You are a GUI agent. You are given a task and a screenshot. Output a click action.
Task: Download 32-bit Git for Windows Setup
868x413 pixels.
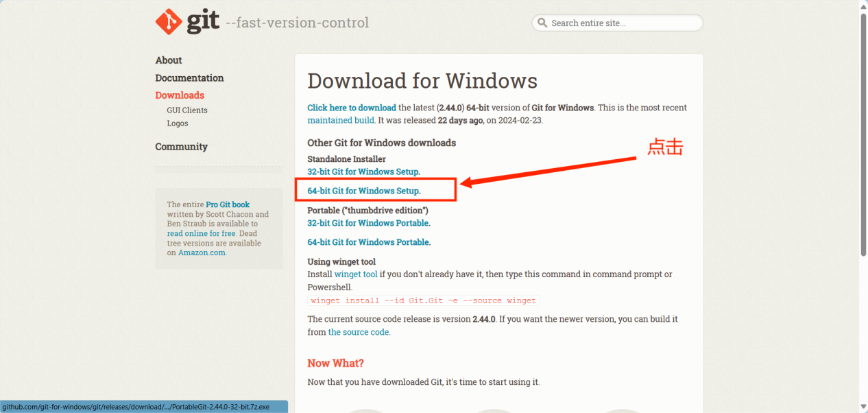click(x=364, y=172)
